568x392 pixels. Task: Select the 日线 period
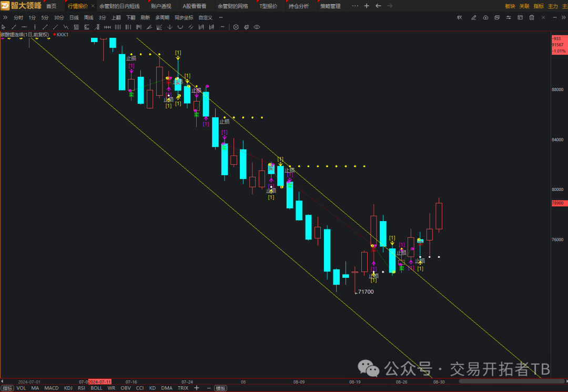[74, 17]
